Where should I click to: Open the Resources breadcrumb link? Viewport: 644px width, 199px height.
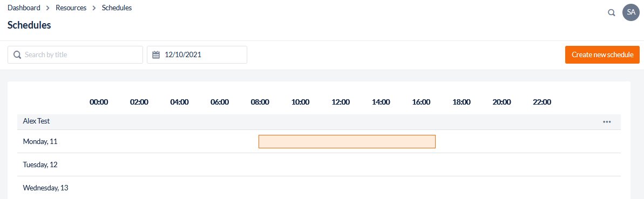(71, 8)
